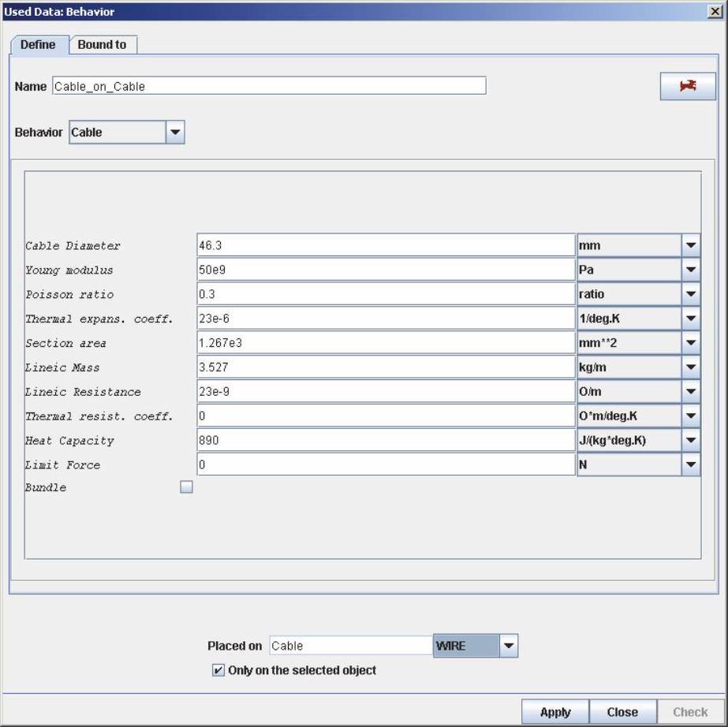
Task: Focus the Section area input field
Action: pos(385,343)
